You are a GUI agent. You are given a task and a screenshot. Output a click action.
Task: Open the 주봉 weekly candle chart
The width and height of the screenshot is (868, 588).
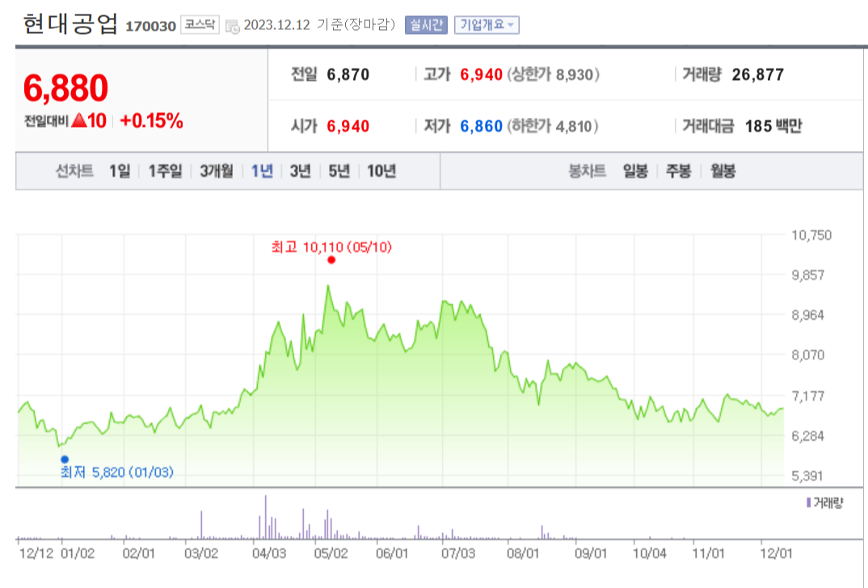pos(678,171)
